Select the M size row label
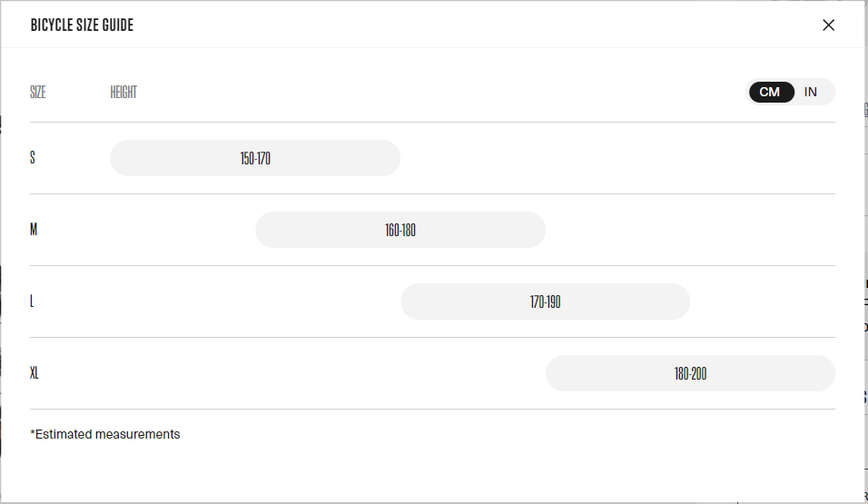868x504 pixels. tap(34, 229)
